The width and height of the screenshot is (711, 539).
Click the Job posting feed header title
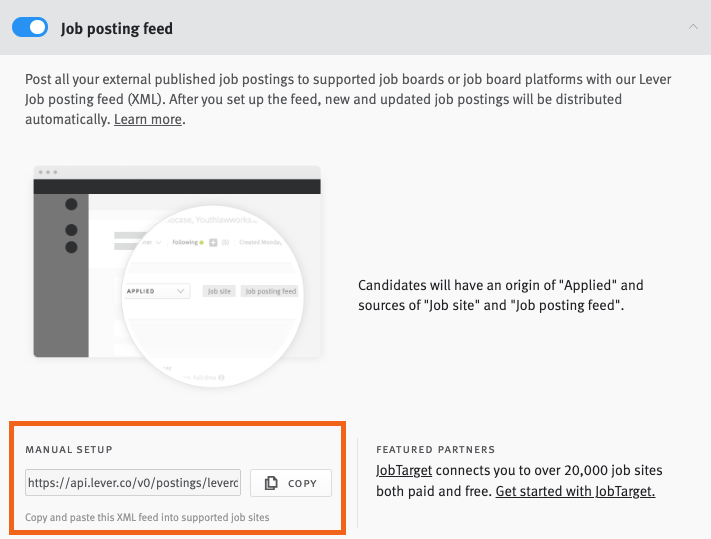click(x=117, y=28)
